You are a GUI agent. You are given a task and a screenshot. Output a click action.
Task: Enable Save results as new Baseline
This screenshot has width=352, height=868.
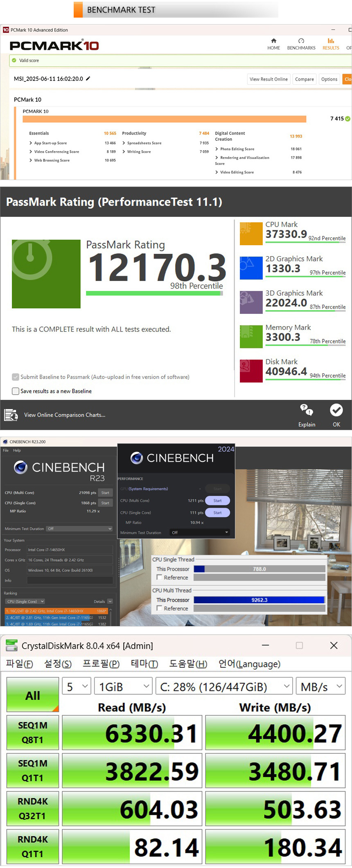[16, 391]
